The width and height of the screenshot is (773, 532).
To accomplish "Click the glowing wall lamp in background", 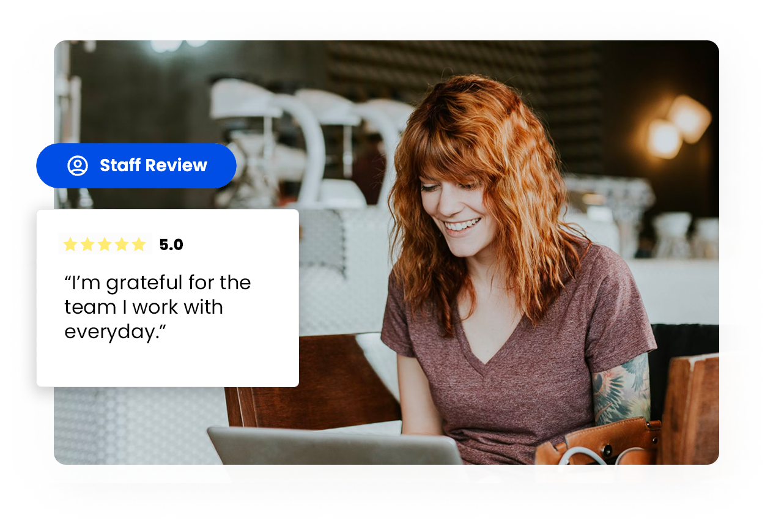I will (x=678, y=127).
